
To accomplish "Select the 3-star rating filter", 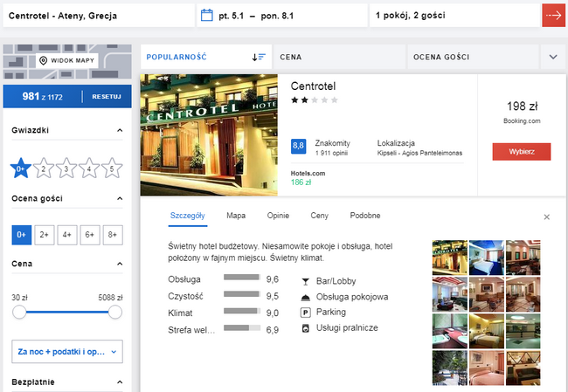I will [66, 168].
